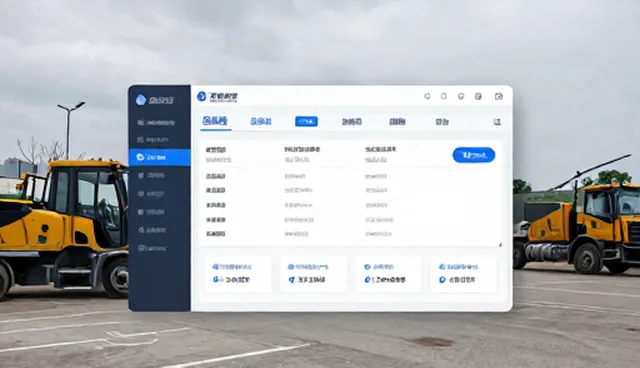
Task: Switch to the underlined first tab
Action: tap(215, 121)
